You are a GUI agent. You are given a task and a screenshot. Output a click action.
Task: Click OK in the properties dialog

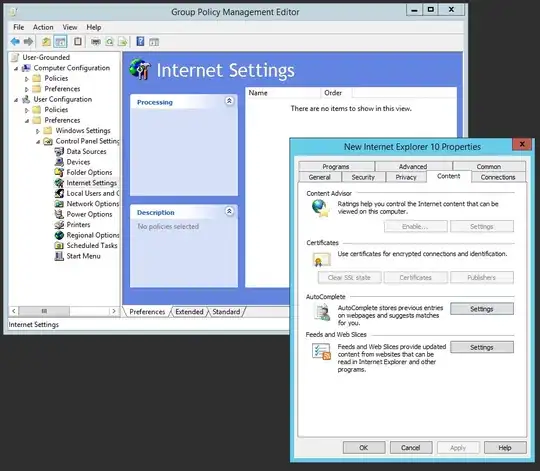(364, 448)
